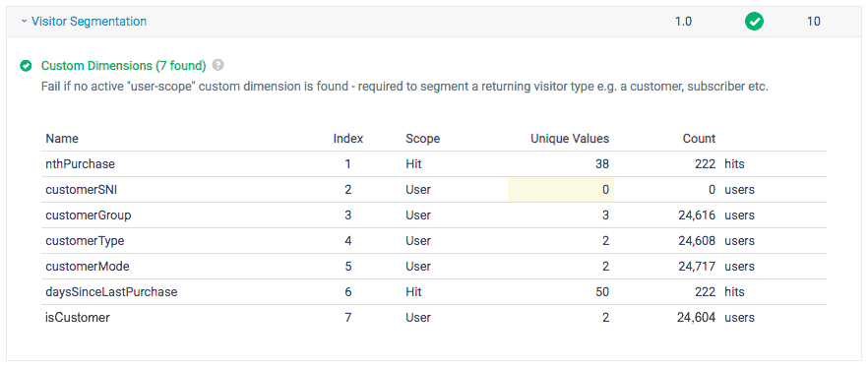Image resolution: width=868 pixels, height=369 pixels.
Task: Select the nthPurchase dimension row
Action: 434,164
